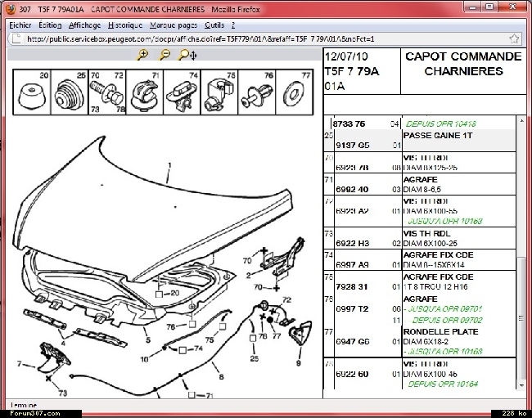Click CAPOT COMMANDE CHARNIERES heading
The height and width of the screenshot is (418, 532).
coord(463,64)
